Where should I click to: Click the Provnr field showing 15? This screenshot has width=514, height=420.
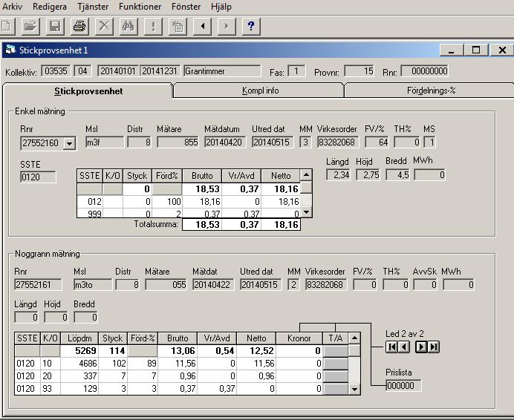pyautogui.click(x=360, y=71)
